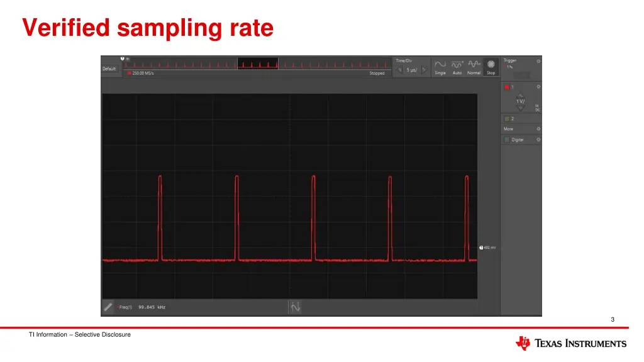Click the zoomed region in the waveform overview strip

[258, 63]
